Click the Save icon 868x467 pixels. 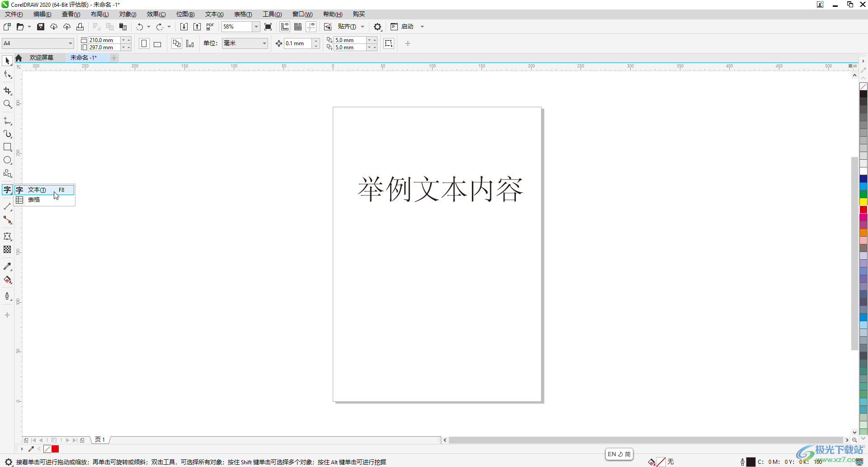click(41, 27)
